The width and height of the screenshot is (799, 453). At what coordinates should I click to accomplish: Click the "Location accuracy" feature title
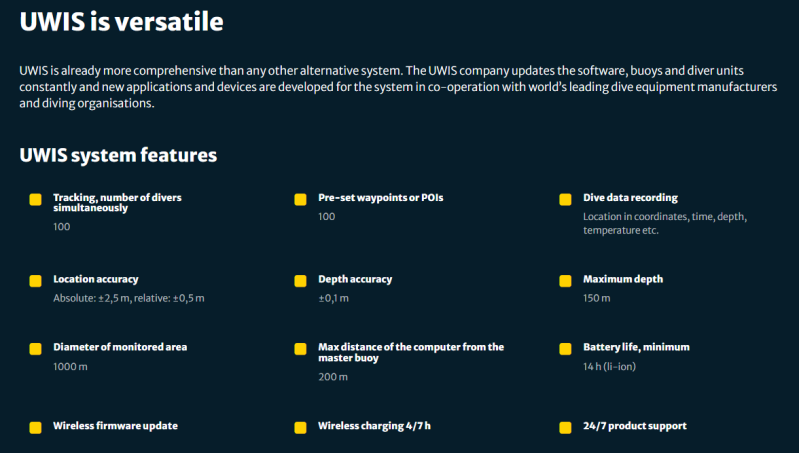coord(96,279)
